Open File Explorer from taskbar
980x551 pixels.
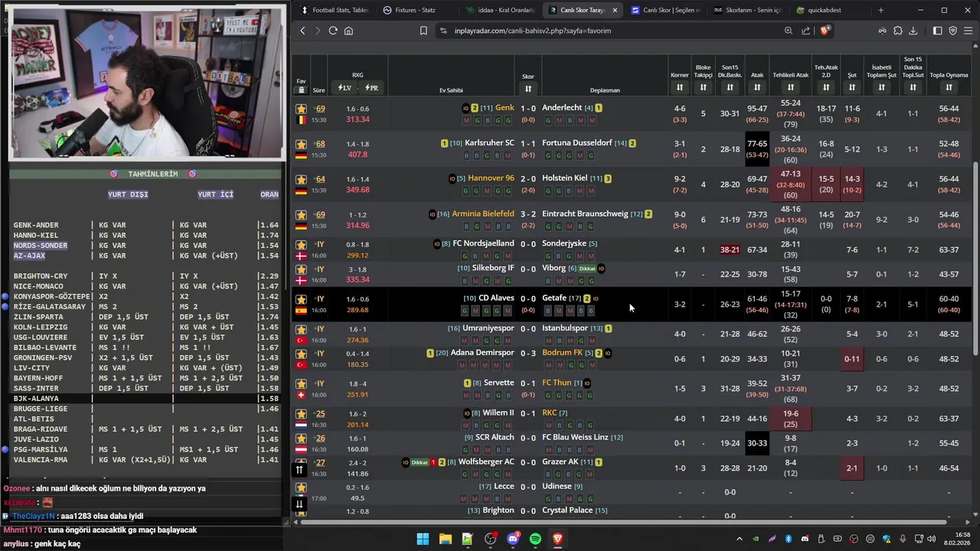(x=445, y=539)
